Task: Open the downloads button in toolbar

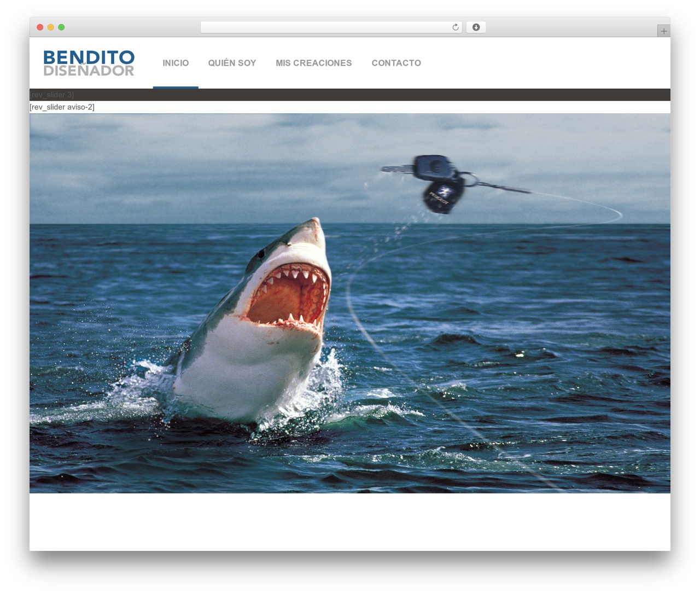Action: click(476, 27)
